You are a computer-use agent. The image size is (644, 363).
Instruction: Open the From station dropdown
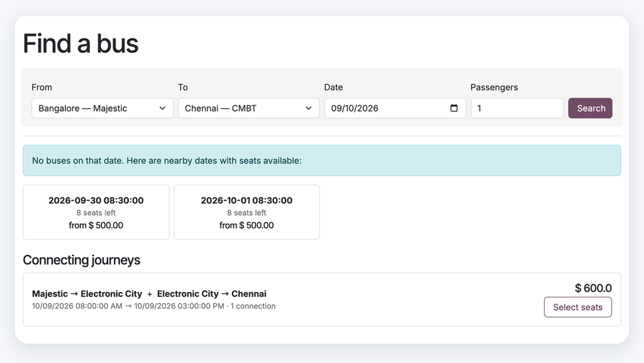(x=103, y=108)
